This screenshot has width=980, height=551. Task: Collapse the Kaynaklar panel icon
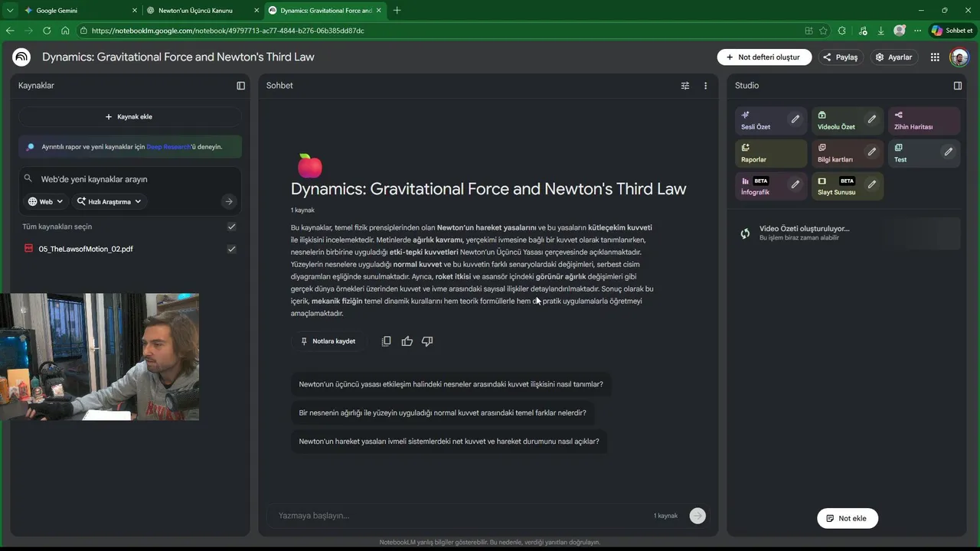[240, 86]
